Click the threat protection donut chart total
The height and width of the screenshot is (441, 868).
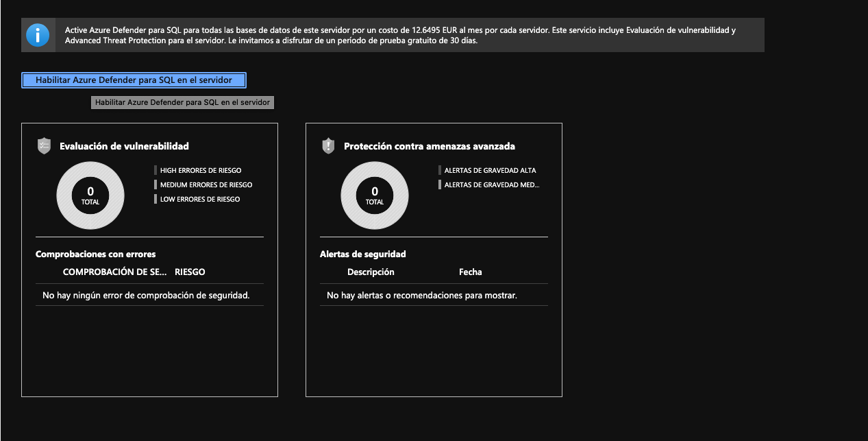(375, 195)
